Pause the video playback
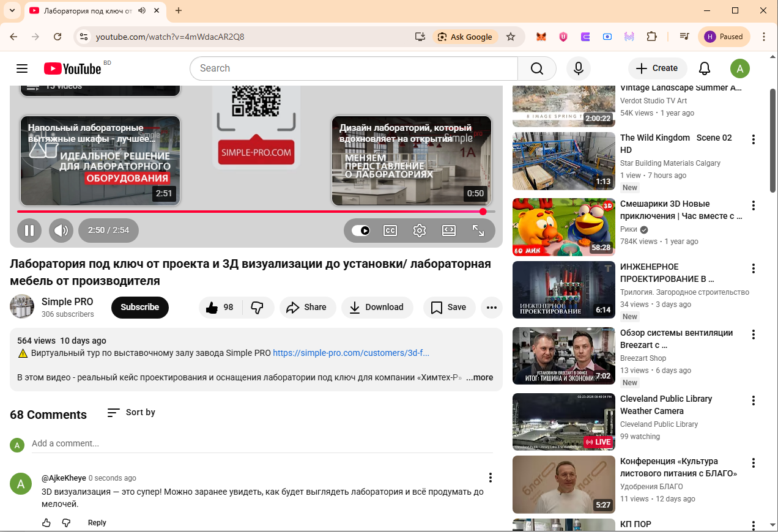 pos(29,231)
